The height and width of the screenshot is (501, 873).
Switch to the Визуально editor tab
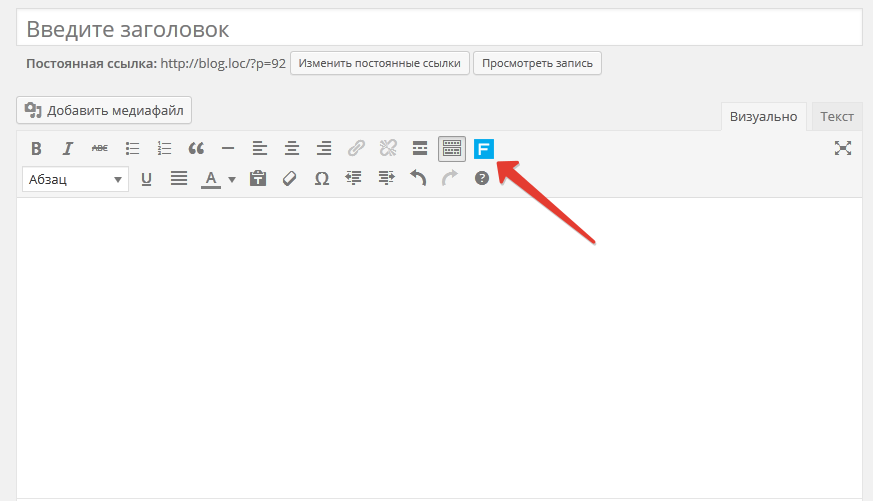[x=764, y=116]
